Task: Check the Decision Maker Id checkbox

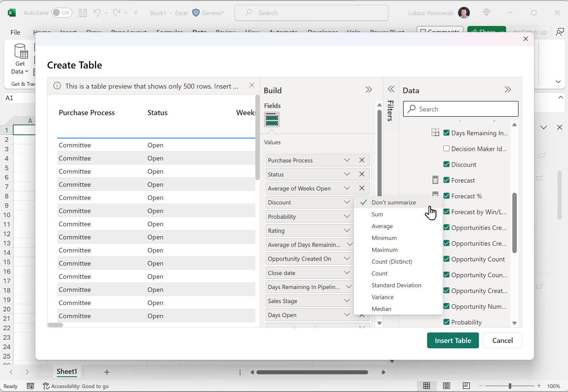Action: pos(446,148)
